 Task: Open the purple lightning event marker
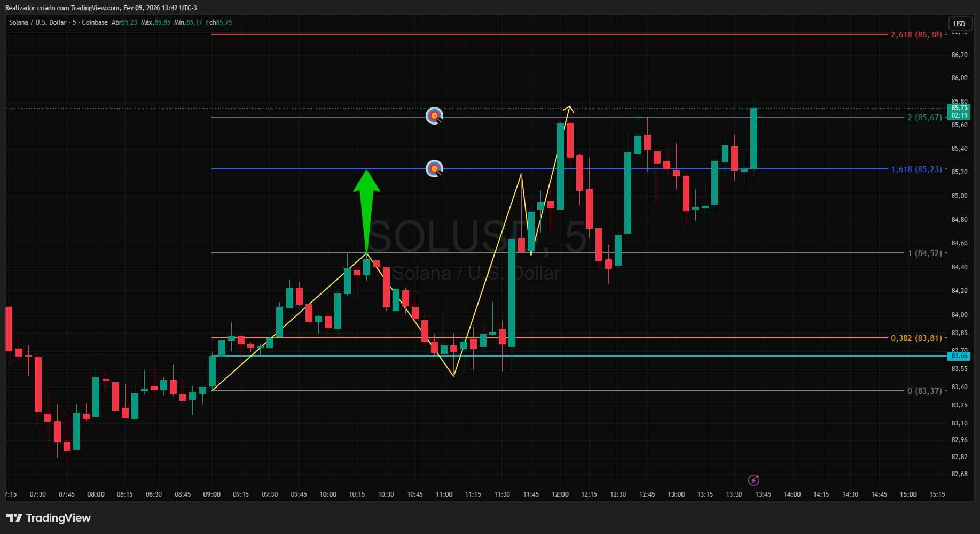tap(754, 480)
